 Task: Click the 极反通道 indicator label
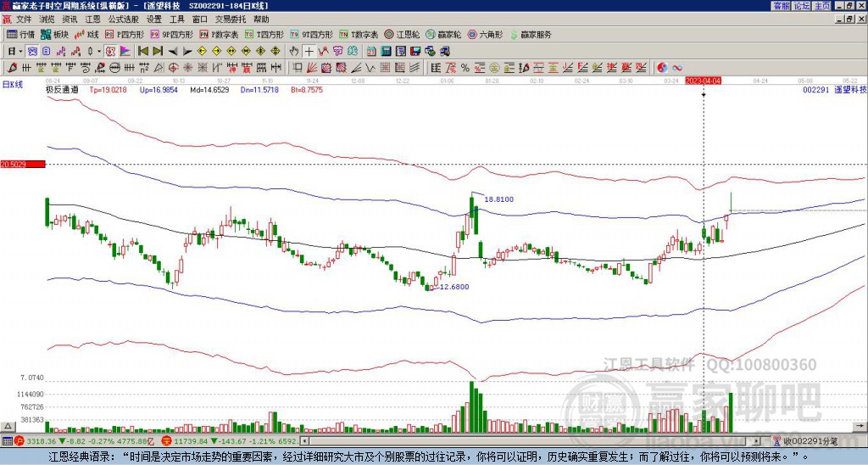tap(62, 90)
